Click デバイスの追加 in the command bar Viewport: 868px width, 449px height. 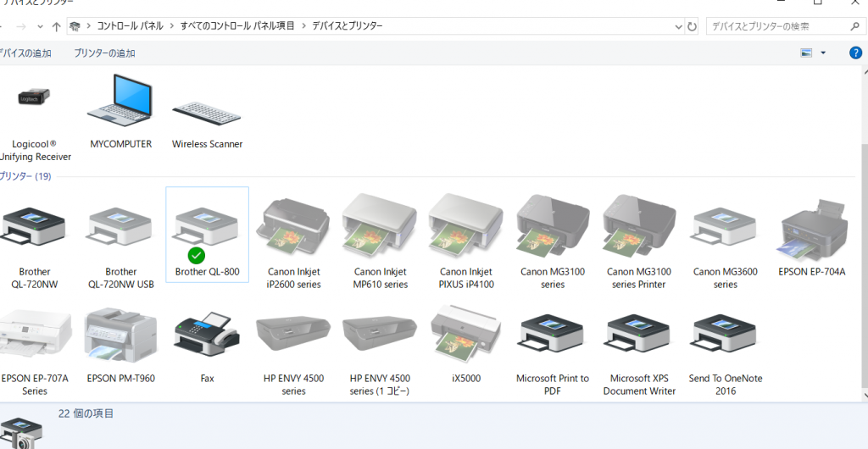pyautogui.click(x=25, y=53)
